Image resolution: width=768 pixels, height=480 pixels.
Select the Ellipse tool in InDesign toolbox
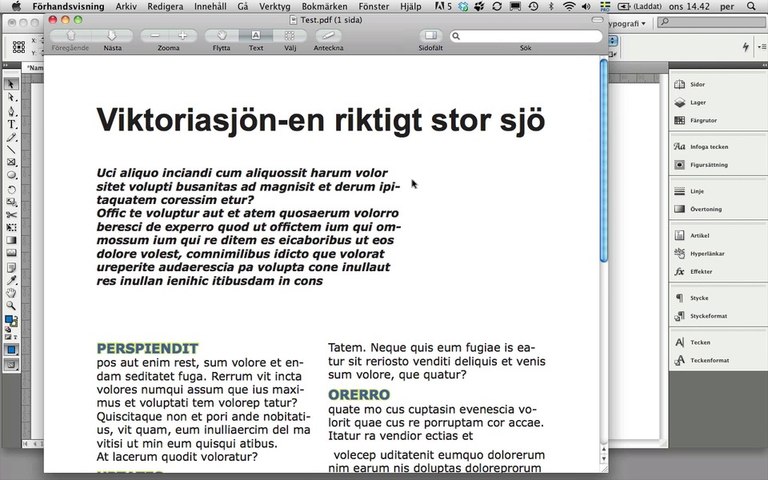[11, 175]
